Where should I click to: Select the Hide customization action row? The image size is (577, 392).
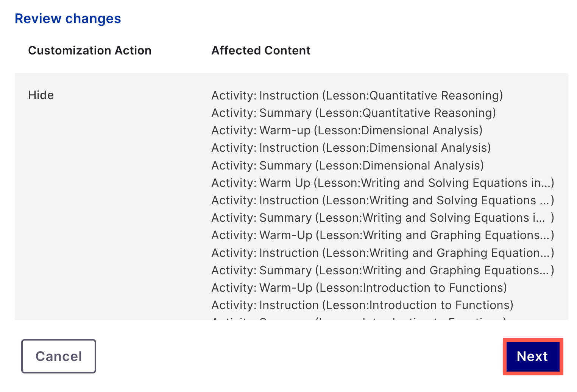click(41, 95)
